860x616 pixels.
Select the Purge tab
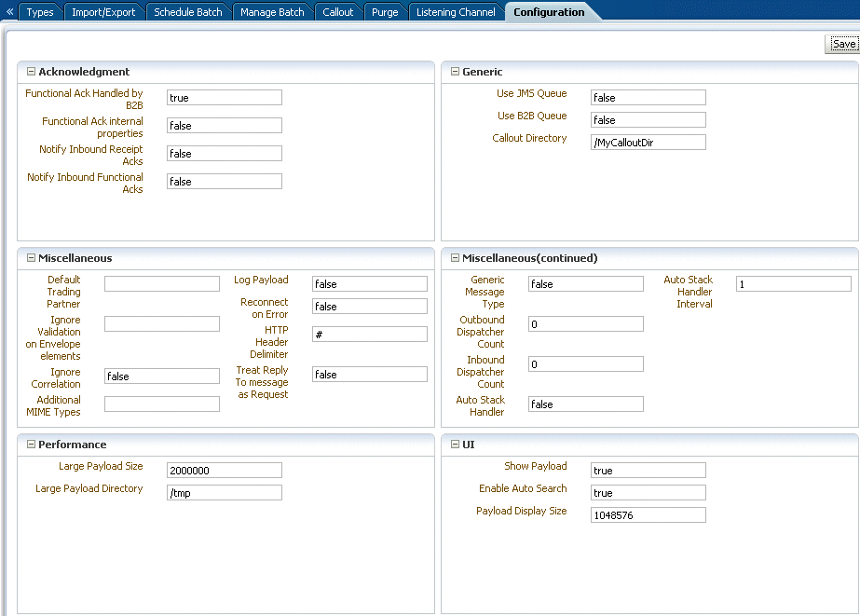[385, 12]
